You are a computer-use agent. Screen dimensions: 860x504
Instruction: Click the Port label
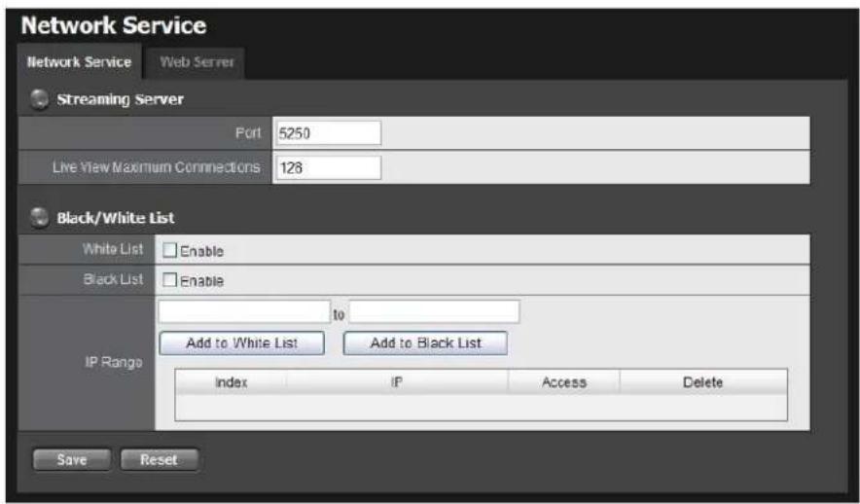point(248,133)
